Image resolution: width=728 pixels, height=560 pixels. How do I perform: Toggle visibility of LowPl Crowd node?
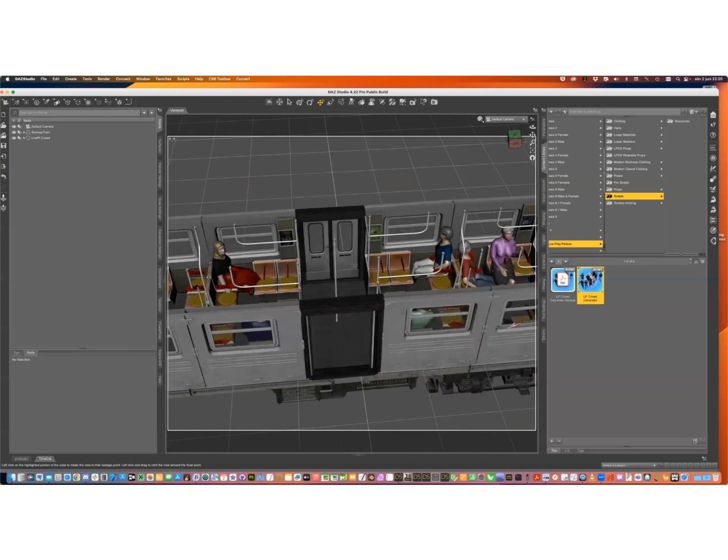coord(13,138)
